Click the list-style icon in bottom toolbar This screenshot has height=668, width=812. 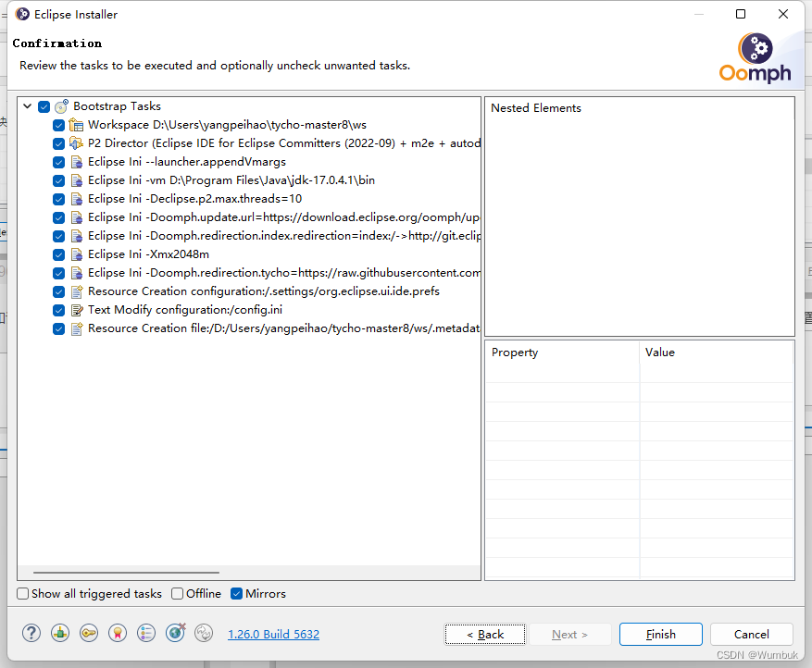point(146,633)
